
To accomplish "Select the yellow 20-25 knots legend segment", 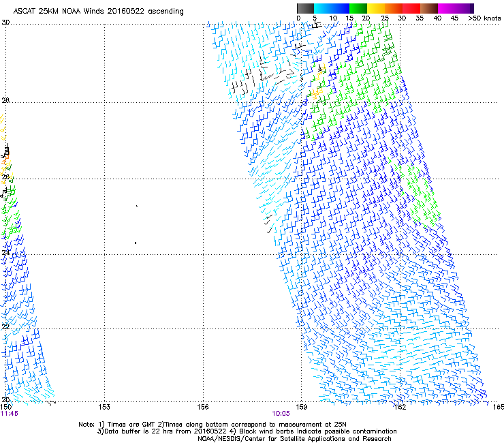I will (x=376, y=8).
